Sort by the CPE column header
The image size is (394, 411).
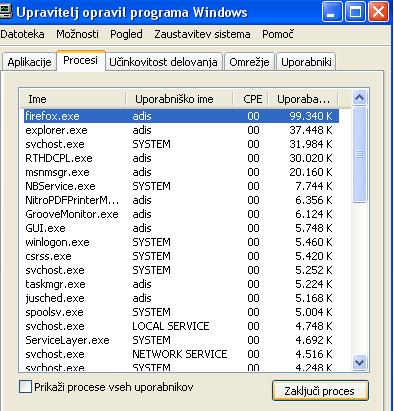click(252, 99)
